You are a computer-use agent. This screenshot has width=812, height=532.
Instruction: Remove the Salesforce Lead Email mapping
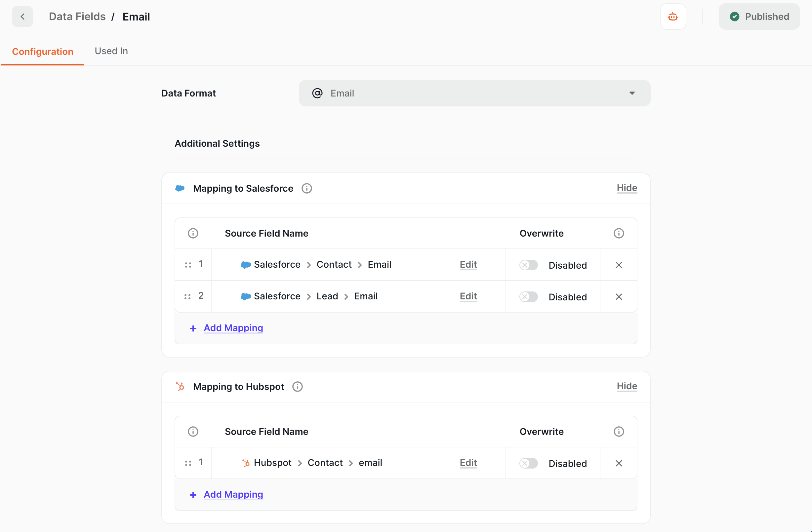click(619, 297)
